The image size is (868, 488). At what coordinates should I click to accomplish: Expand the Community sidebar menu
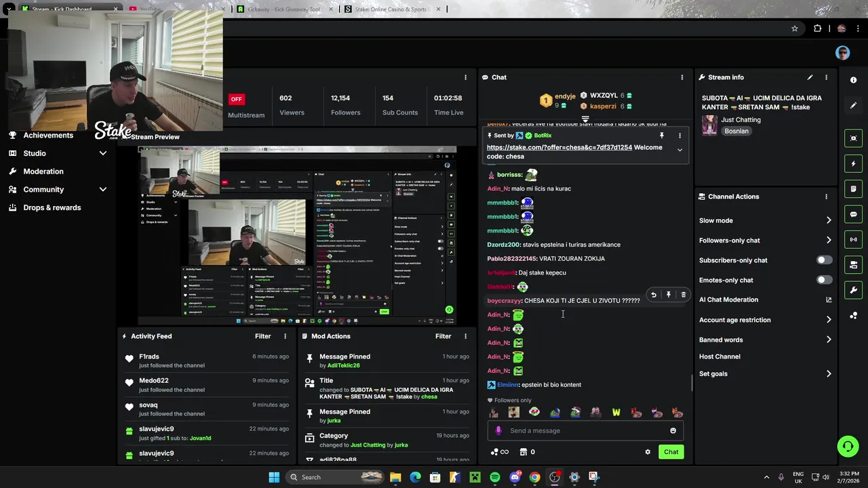[x=103, y=190]
